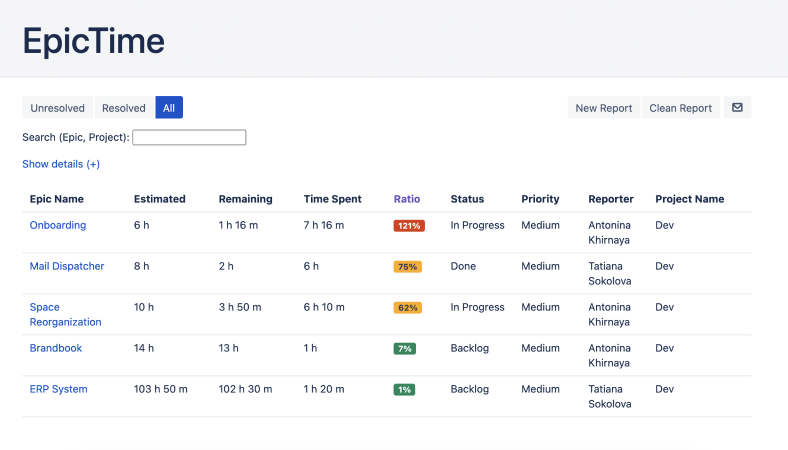Select the '7 h 16 m' time spent cell
This screenshot has height=450, width=788.
click(x=324, y=225)
